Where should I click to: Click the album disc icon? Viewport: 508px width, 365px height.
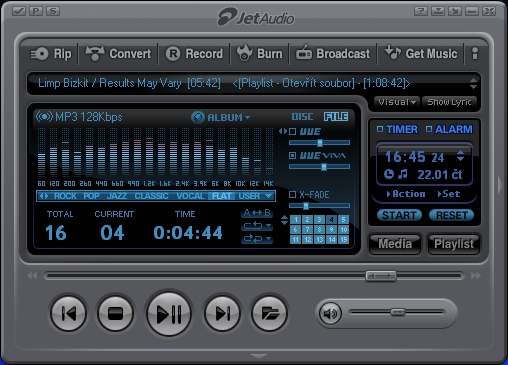(197, 117)
